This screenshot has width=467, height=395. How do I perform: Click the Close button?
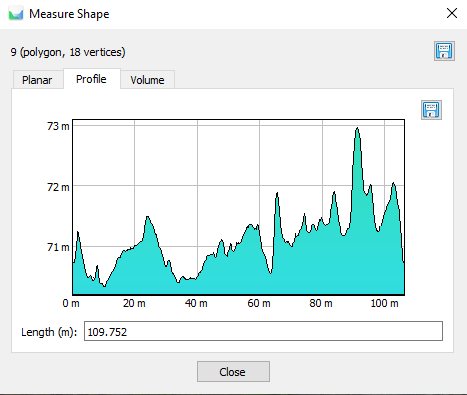point(233,372)
